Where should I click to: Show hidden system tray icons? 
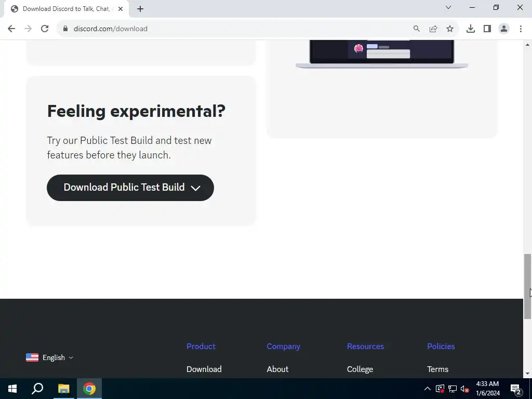[x=427, y=389]
